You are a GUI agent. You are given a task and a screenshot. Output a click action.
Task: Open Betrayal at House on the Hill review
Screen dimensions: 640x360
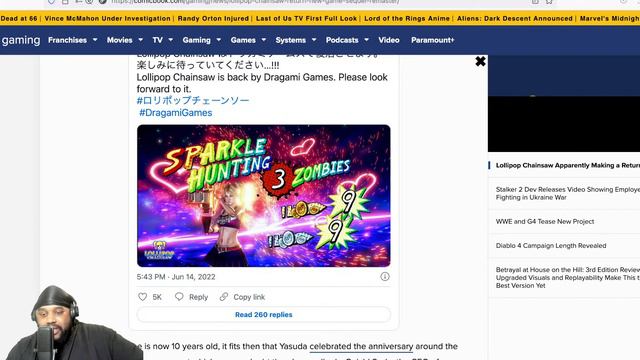coord(567,278)
